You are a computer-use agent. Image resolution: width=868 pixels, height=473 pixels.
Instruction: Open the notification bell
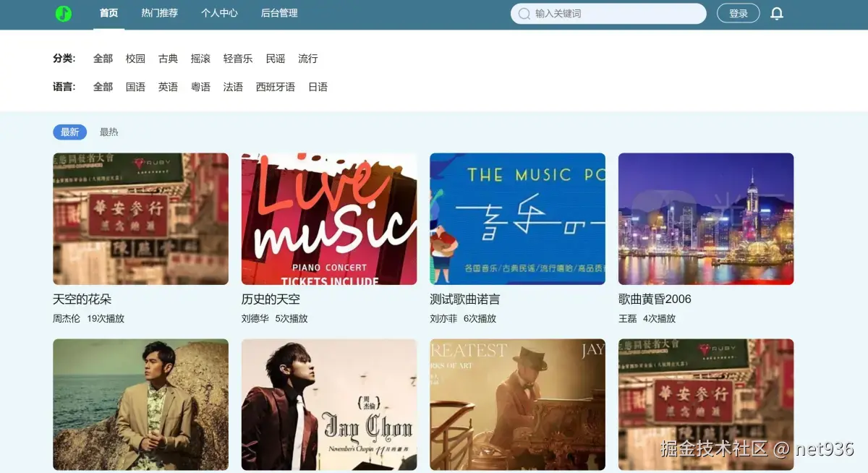(x=777, y=13)
